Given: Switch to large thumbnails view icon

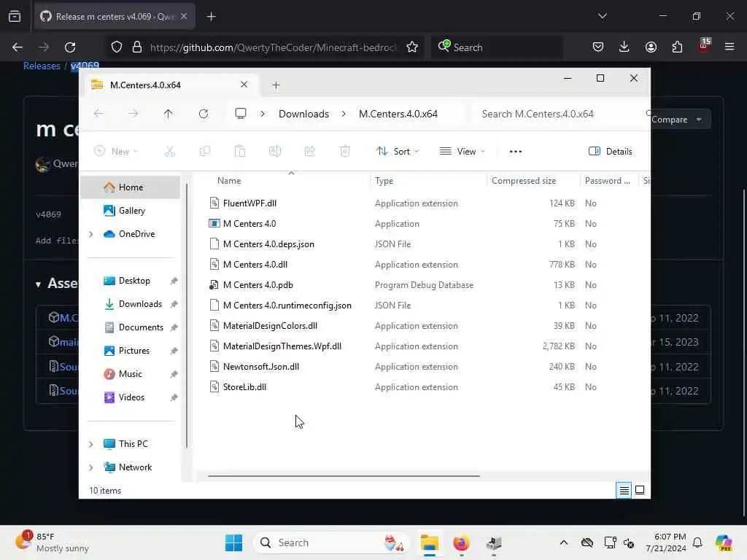Looking at the screenshot, I should click(640, 490).
